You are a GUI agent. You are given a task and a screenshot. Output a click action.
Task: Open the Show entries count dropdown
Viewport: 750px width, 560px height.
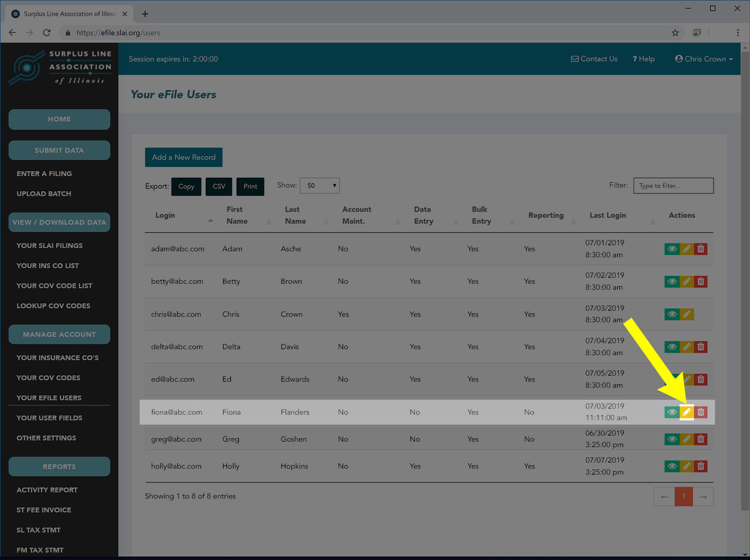tap(319, 185)
